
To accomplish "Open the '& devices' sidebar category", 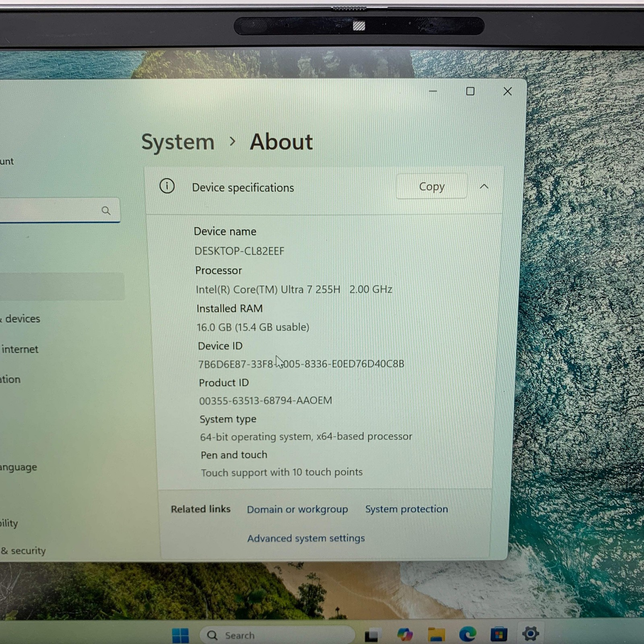I will pyautogui.click(x=20, y=319).
